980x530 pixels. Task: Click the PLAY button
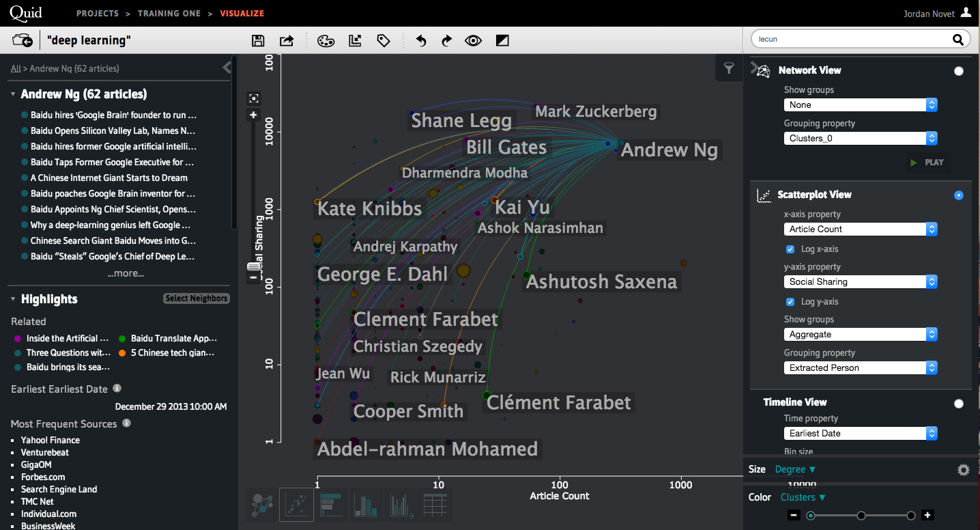coord(927,163)
